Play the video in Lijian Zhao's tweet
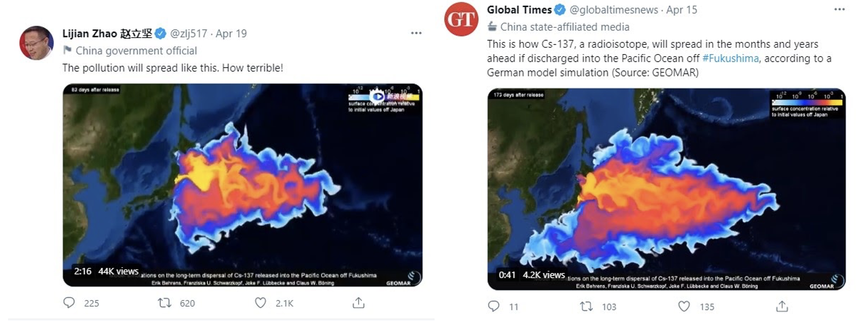Screen dimensions: 868x326 (x=242, y=185)
